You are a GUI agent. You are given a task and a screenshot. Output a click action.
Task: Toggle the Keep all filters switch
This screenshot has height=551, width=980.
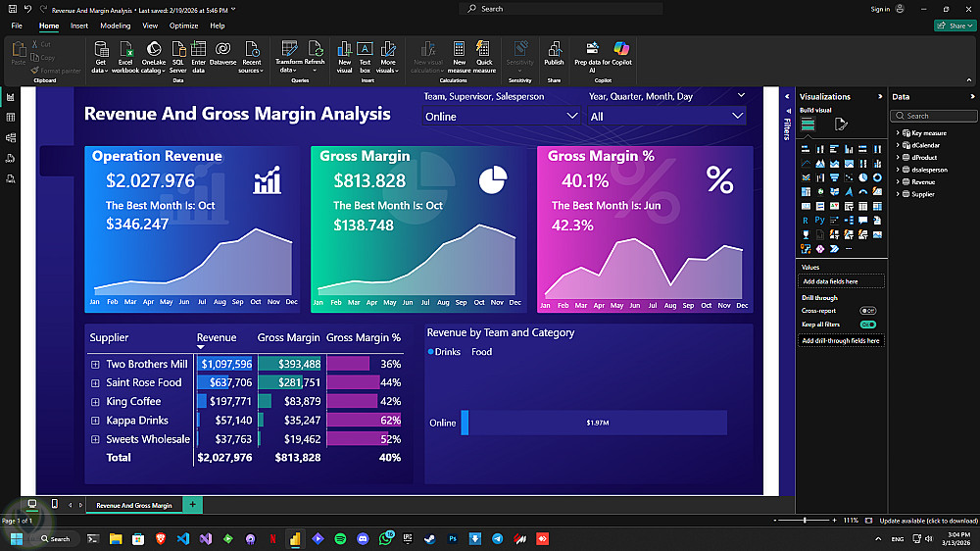tap(867, 325)
